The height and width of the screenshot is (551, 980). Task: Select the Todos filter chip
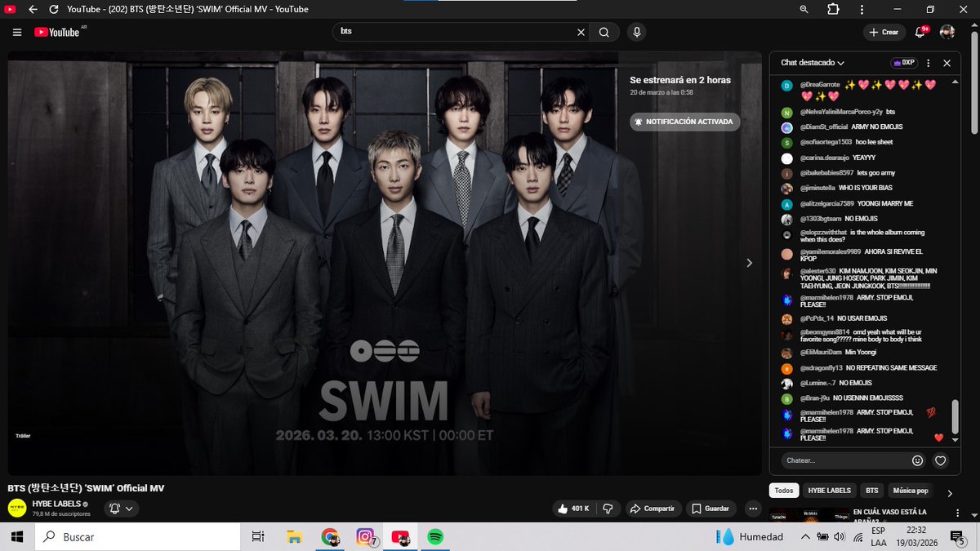784,491
